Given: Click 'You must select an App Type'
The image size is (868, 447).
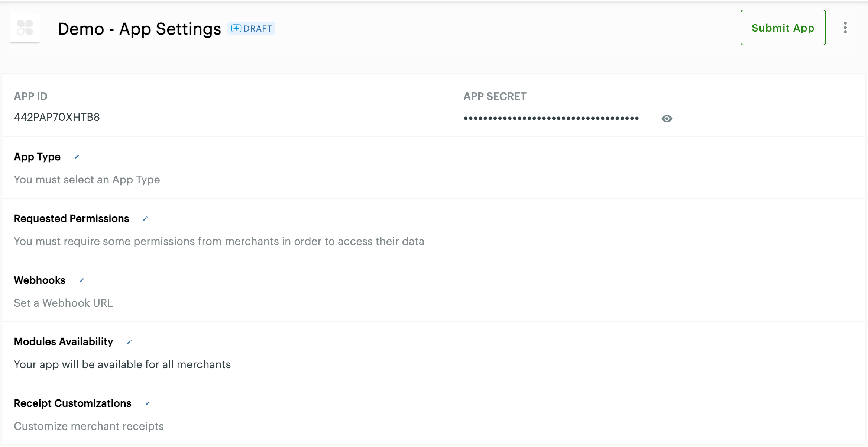Looking at the screenshot, I should [87, 180].
